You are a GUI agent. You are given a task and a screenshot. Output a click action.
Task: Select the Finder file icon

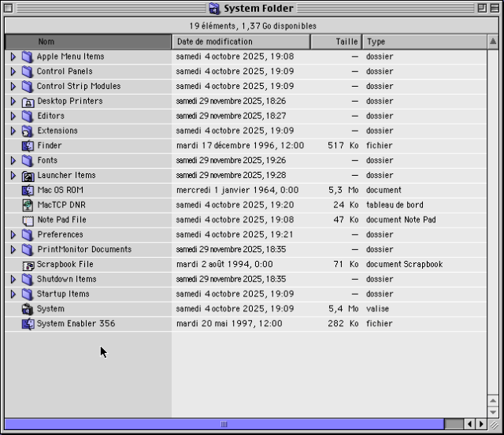(x=28, y=146)
